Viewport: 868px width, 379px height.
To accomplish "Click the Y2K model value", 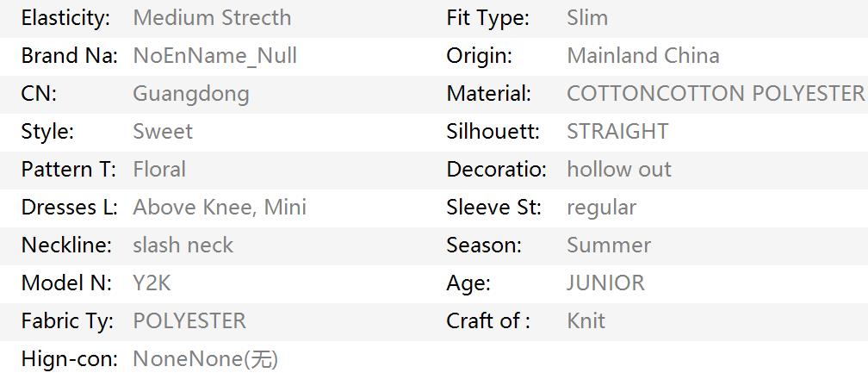I will pos(152,283).
